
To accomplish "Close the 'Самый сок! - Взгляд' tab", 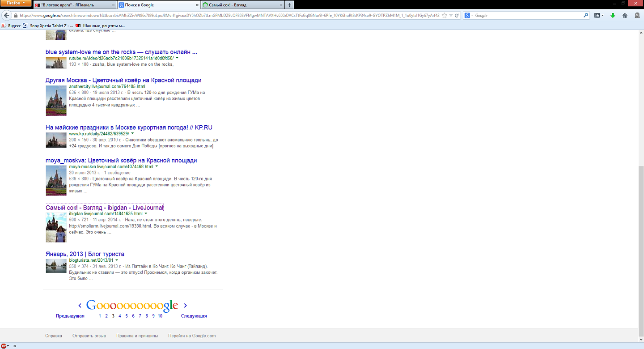I will pyautogui.click(x=280, y=5).
